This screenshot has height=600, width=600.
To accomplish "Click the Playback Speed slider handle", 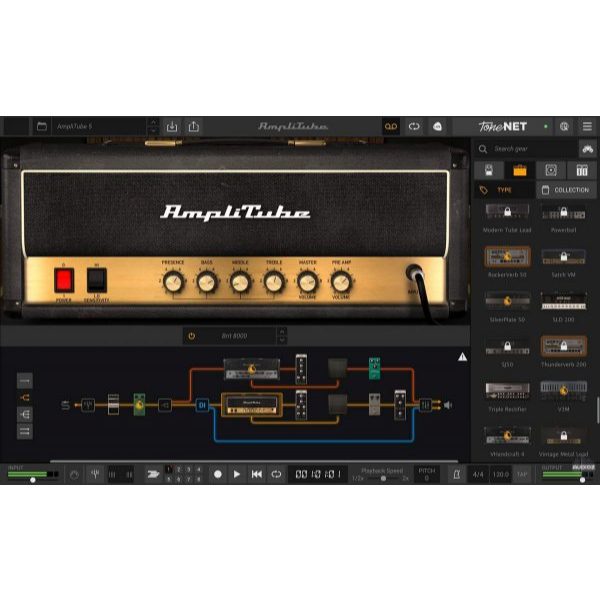I will click(x=383, y=478).
